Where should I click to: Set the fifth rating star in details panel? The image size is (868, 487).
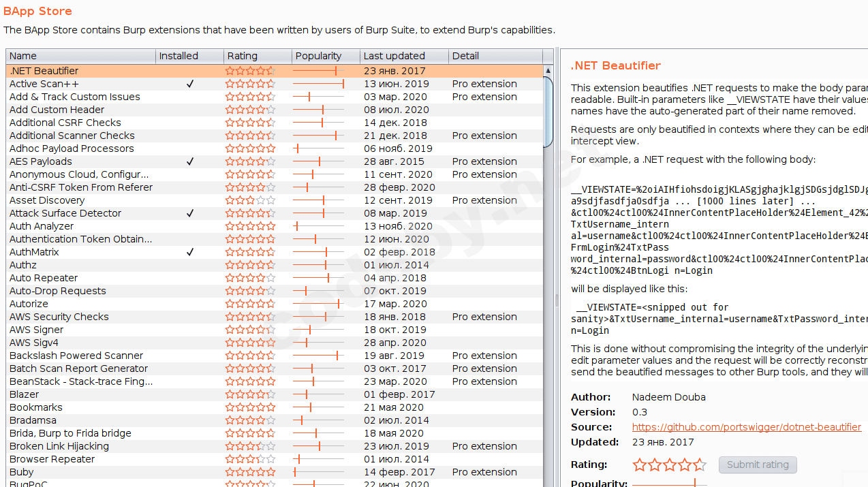[x=700, y=465]
